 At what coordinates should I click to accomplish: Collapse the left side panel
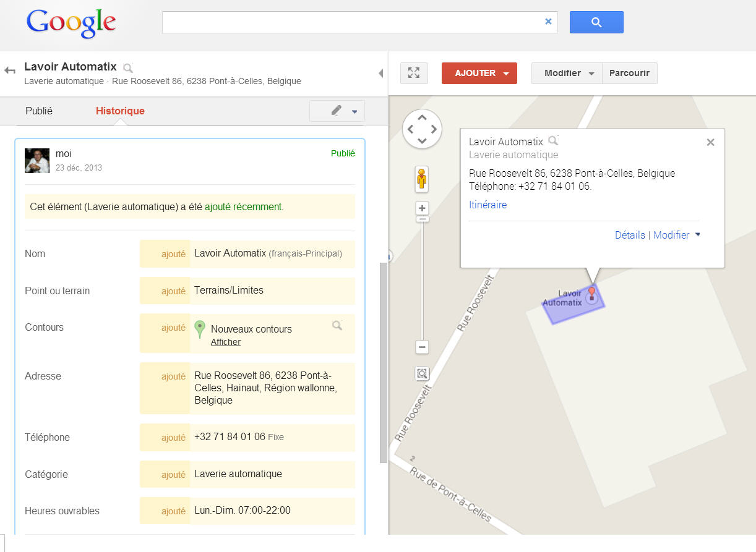click(x=380, y=73)
